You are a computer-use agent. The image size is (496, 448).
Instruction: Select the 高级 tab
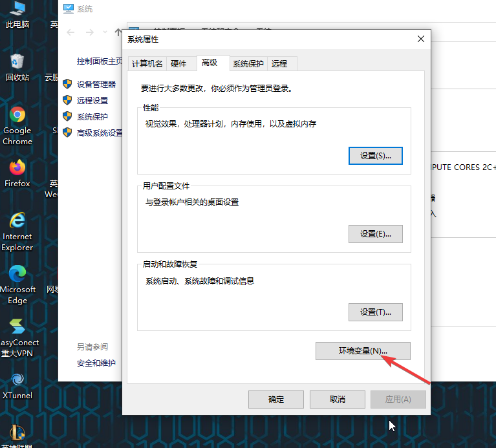pyautogui.click(x=213, y=63)
